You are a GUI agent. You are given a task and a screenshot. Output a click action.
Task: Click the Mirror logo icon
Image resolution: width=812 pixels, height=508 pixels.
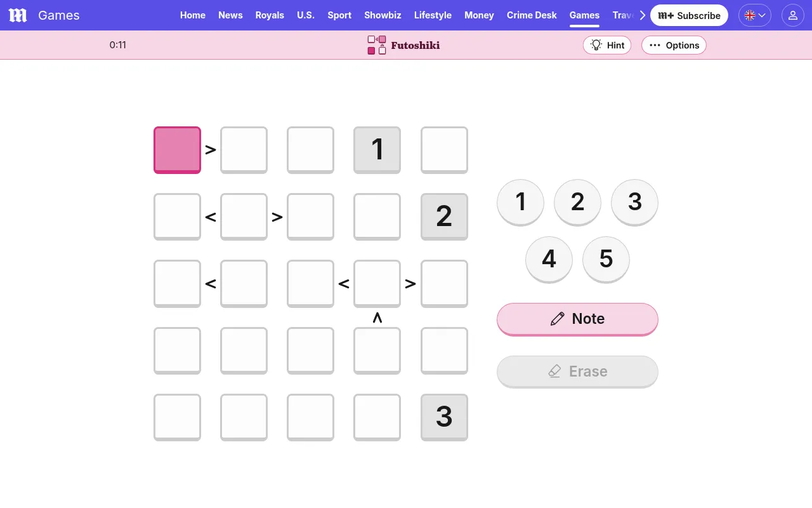pyautogui.click(x=18, y=15)
